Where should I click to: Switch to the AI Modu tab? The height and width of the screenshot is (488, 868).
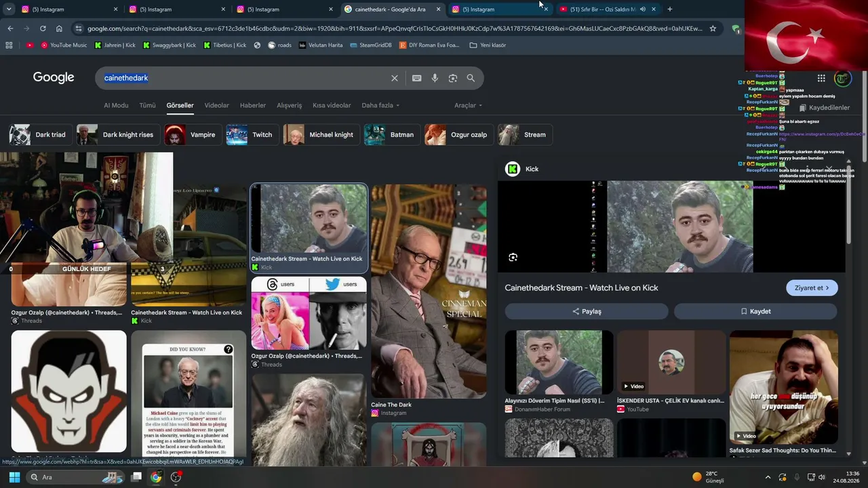116,106
